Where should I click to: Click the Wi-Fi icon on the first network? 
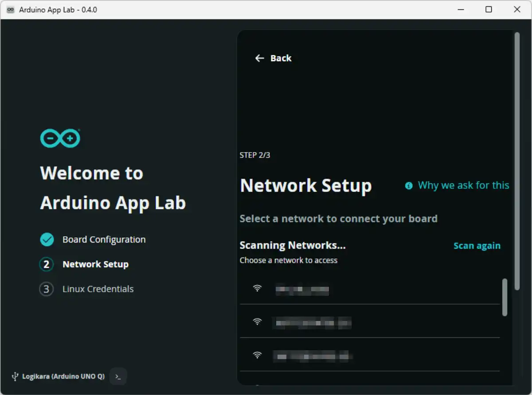coord(258,288)
